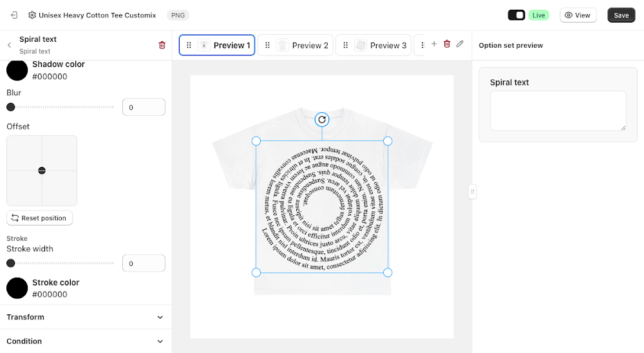
Task: Click the Shadow color #000000 value
Action: pos(50,77)
